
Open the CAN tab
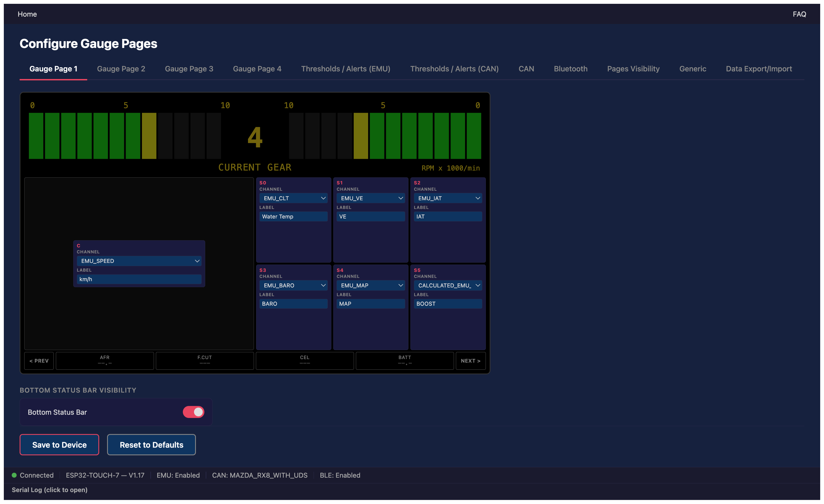[x=526, y=69]
